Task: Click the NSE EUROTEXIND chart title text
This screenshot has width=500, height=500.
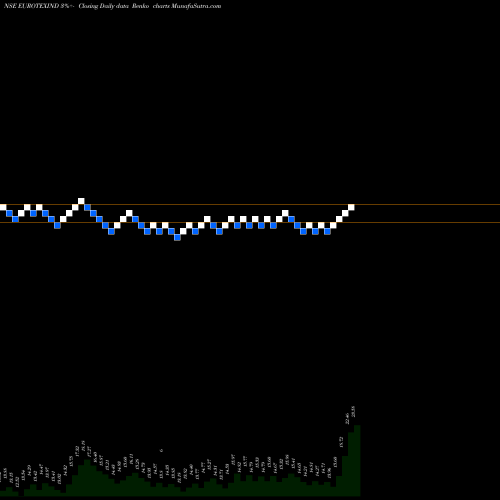Action: pos(112,6)
